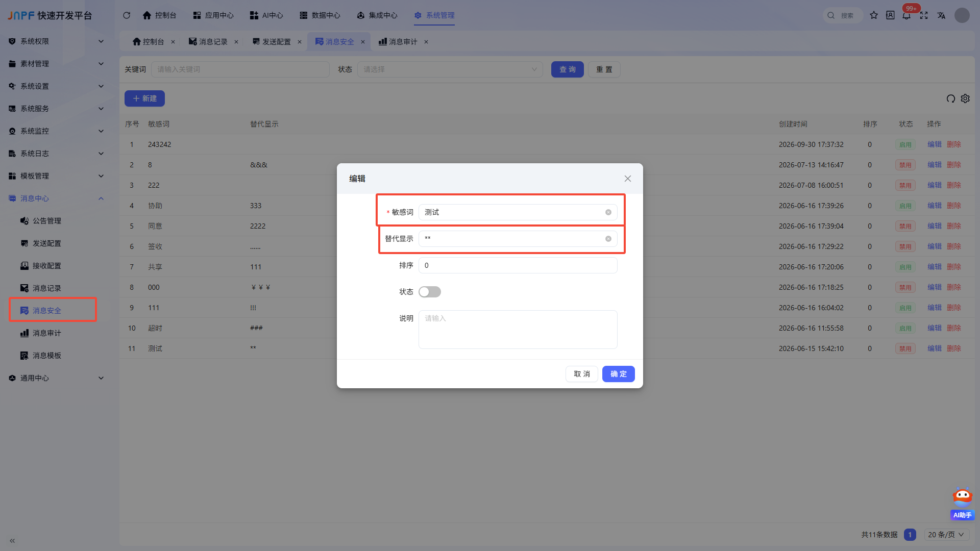Switch to 集成中心 in top navigation
Image resolution: width=980 pixels, height=551 pixels.
pyautogui.click(x=377, y=15)
